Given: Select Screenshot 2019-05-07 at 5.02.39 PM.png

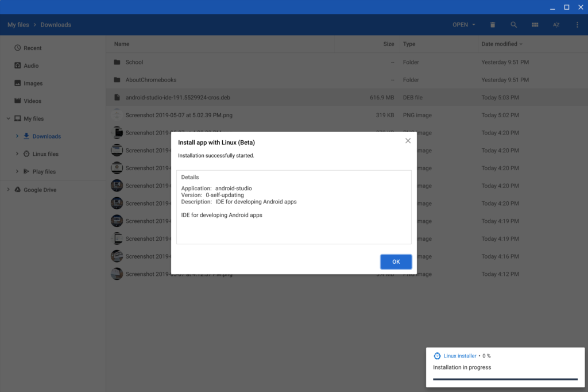Looking at the screenshot, I should pyautogui.click(x=347, y=116).
